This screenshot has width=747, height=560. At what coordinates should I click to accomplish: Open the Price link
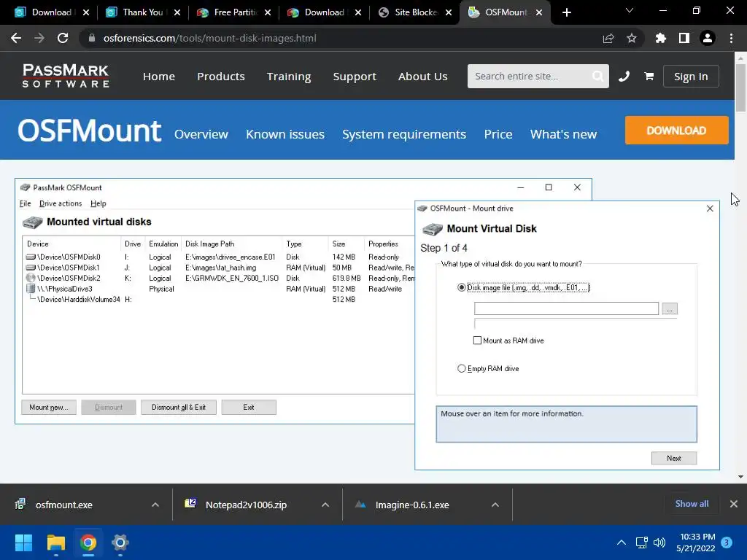pyautogui.click(x=498, y=134)
